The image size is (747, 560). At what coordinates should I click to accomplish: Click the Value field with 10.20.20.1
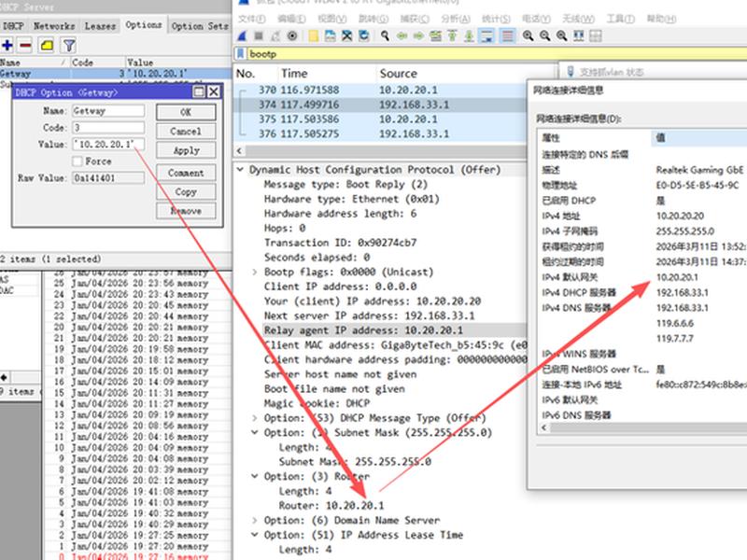pyautogui.click(x=108, y=145)
